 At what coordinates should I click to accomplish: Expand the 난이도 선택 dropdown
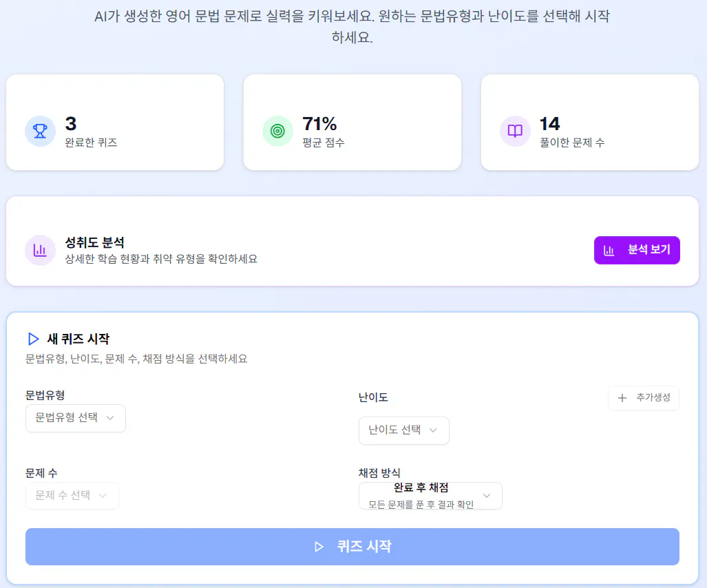pos(403,430)
